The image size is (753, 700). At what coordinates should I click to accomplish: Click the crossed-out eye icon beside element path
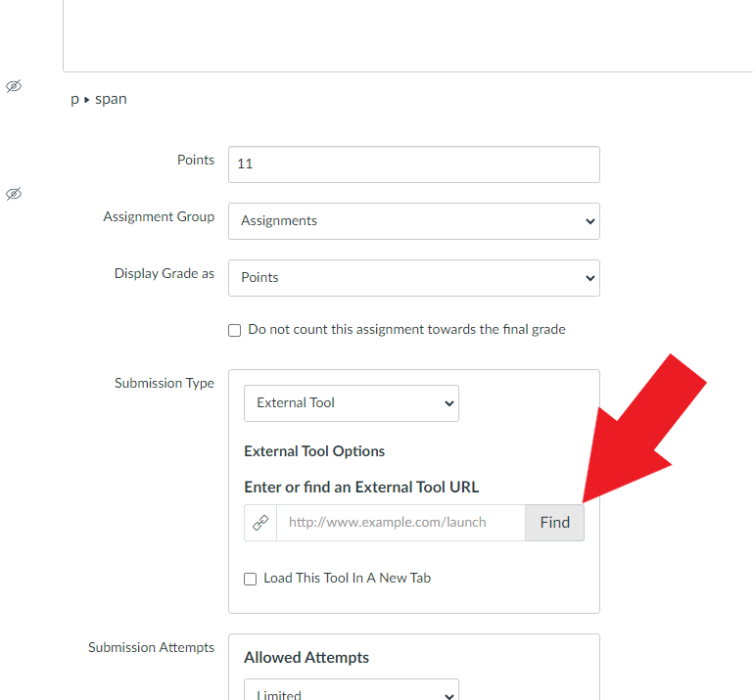[14, 86]
